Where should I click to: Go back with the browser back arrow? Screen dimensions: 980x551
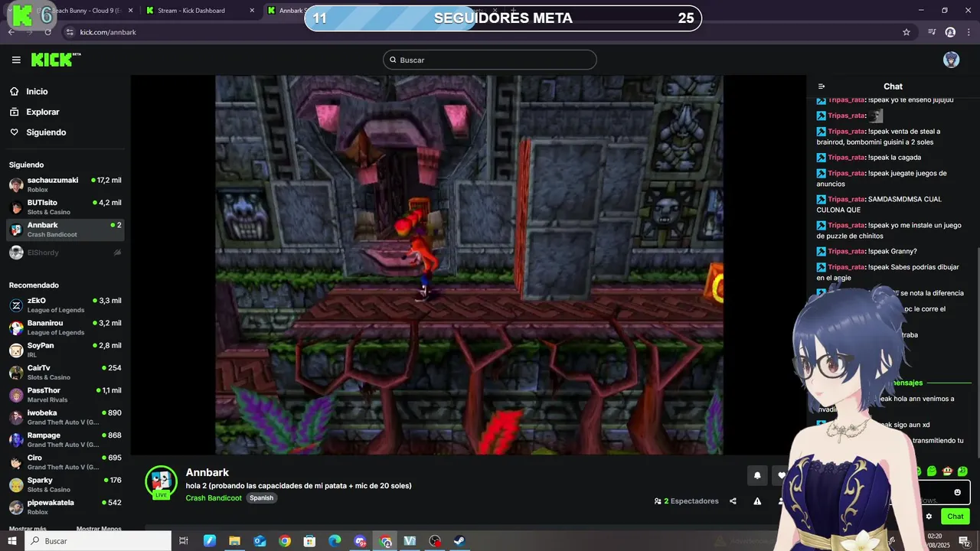pyautogui.click(x=11, y=32)
